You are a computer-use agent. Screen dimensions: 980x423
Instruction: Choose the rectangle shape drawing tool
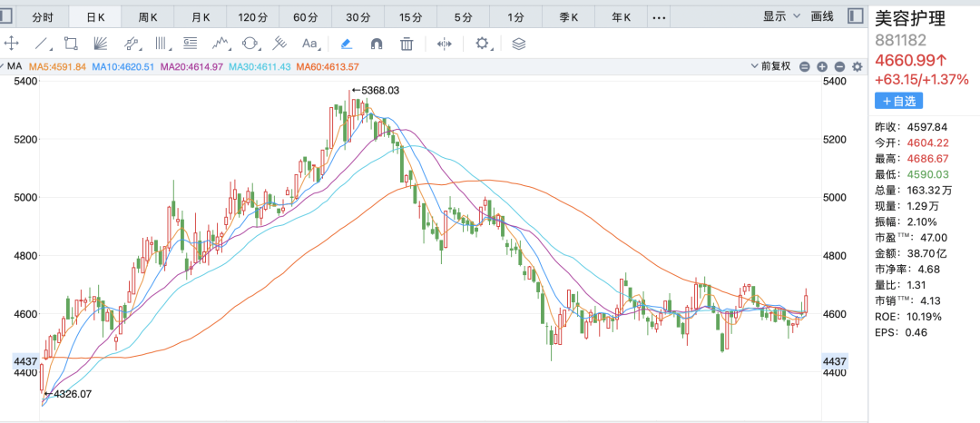pyautogui.click(x=71, y=43)
